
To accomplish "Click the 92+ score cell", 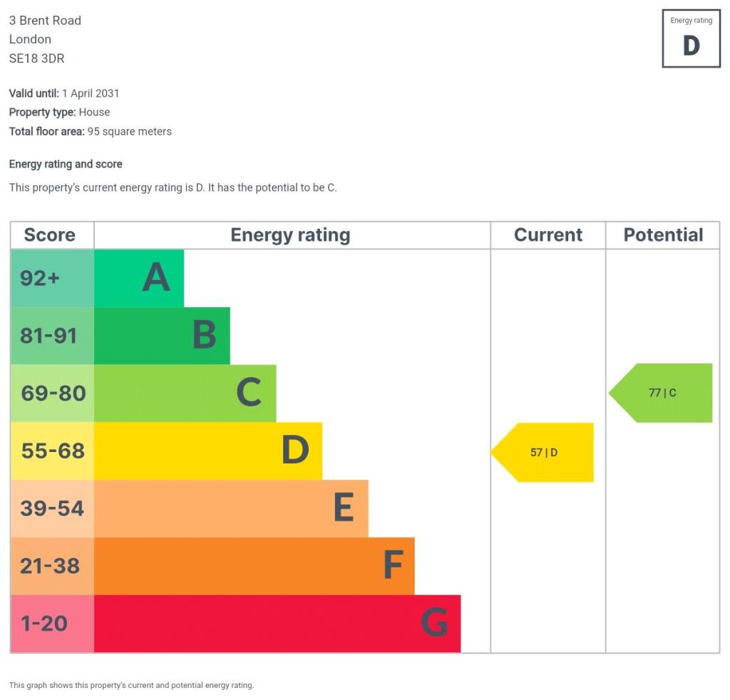I will (x=52, y=278).
